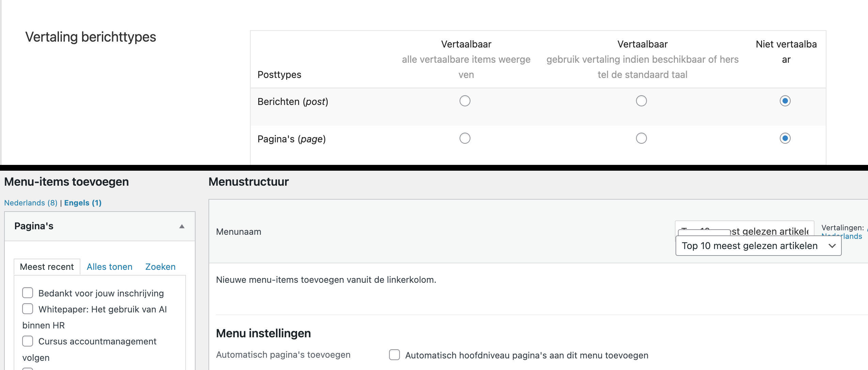Select first Vertaalbaar option for Berichten (post)

click(465, 101)
